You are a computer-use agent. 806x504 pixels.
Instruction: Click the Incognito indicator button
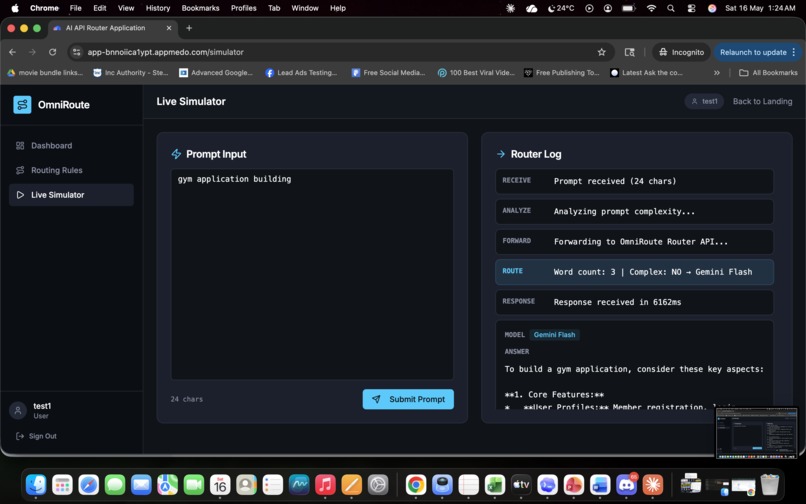click(682, 52)
